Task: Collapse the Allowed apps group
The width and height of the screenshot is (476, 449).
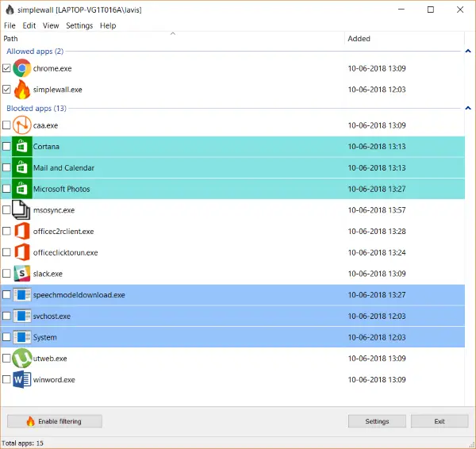Action: [468, 51]
